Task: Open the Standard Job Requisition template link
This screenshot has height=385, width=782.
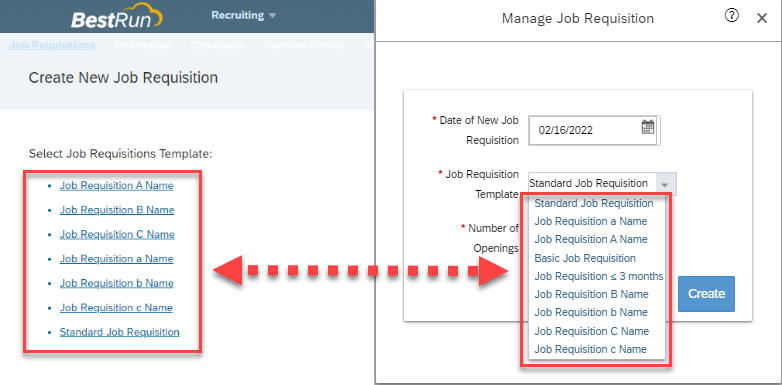Action: click(x=120, y=332)
